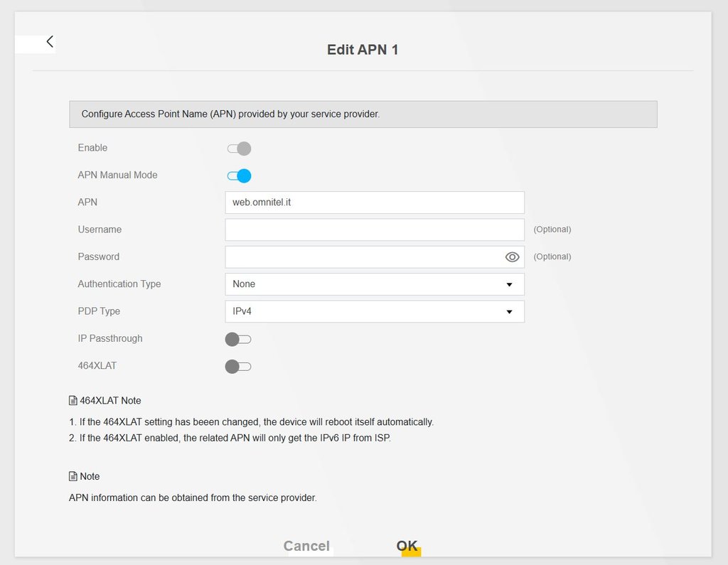Click the Configure Access Point Name info banner
728x565 pixels.
click(363, 114)
